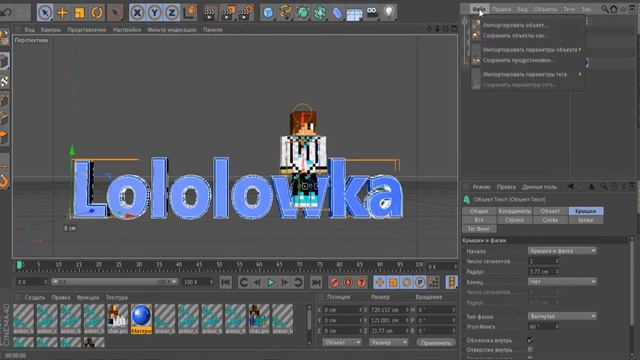Open the Объект coordinate mode dropdown

pos(342,342)
